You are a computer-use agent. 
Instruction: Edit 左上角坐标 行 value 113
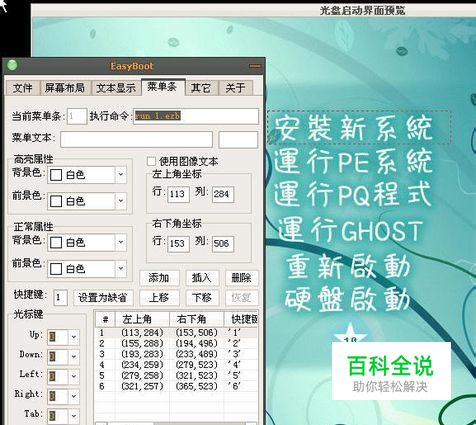pyautogui.click(x=178, y=194)
